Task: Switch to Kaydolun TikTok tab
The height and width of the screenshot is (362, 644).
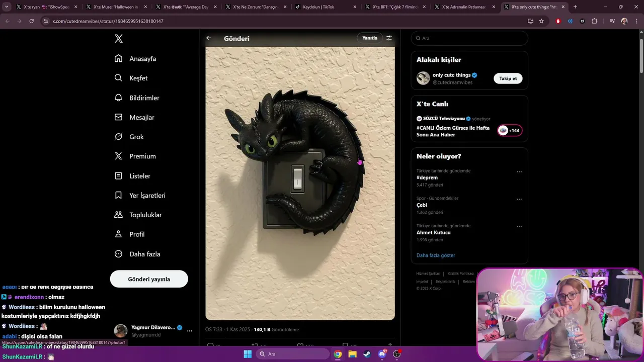Action: (x=326, y=7)
